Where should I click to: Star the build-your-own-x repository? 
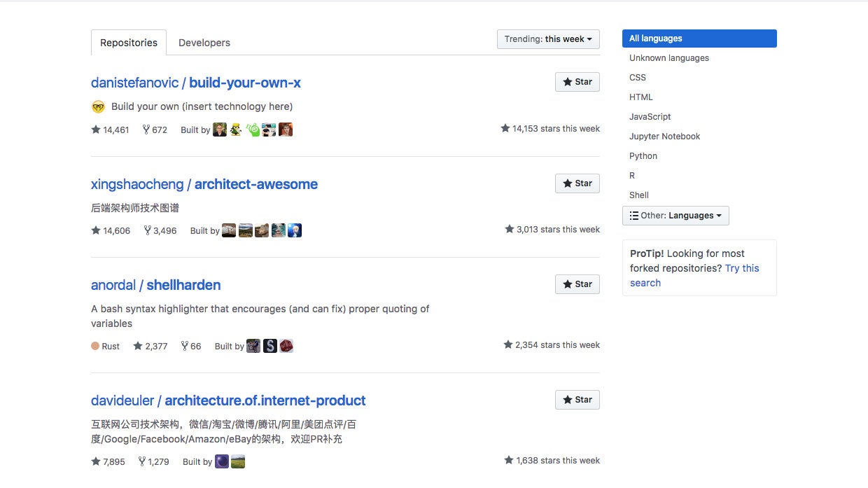[x=577, y=82]
